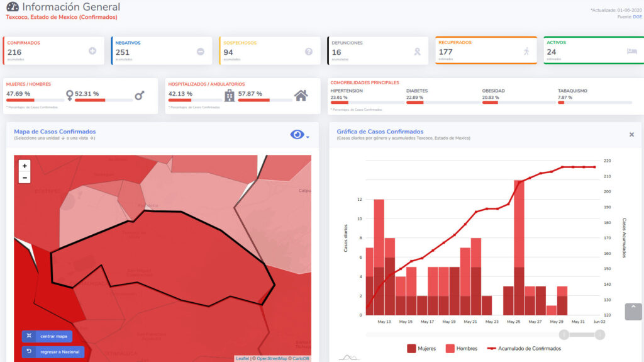Click the scroll-to-top arrow button
This screenshot has height=362, width=644.
(x=633, y=311)
